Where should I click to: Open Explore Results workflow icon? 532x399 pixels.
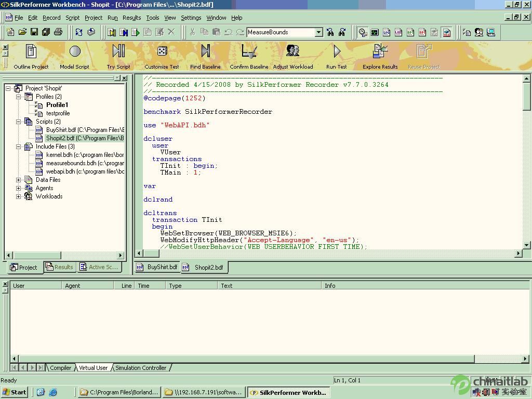(x=380, y=51)
